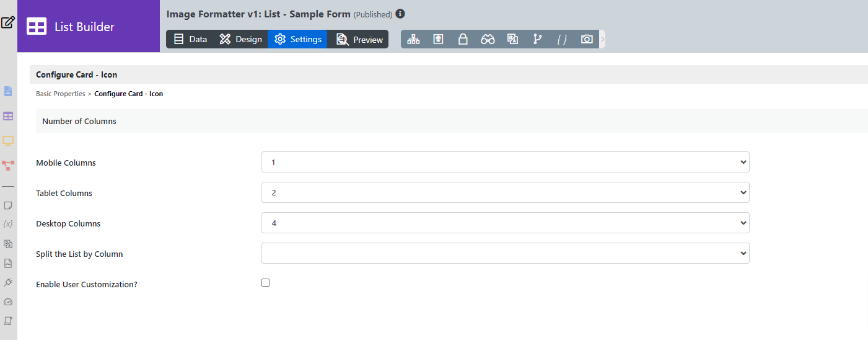Click the binoculars icon in toolbar
This screenshot has height=340, width=868.
[x=488, y=39]
